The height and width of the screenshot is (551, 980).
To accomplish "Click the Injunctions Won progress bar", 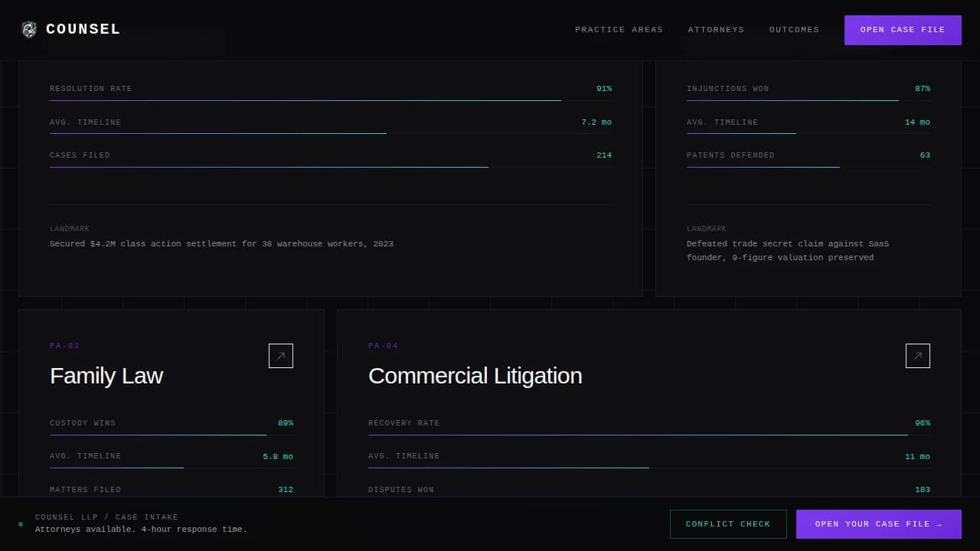I will 808,100.
